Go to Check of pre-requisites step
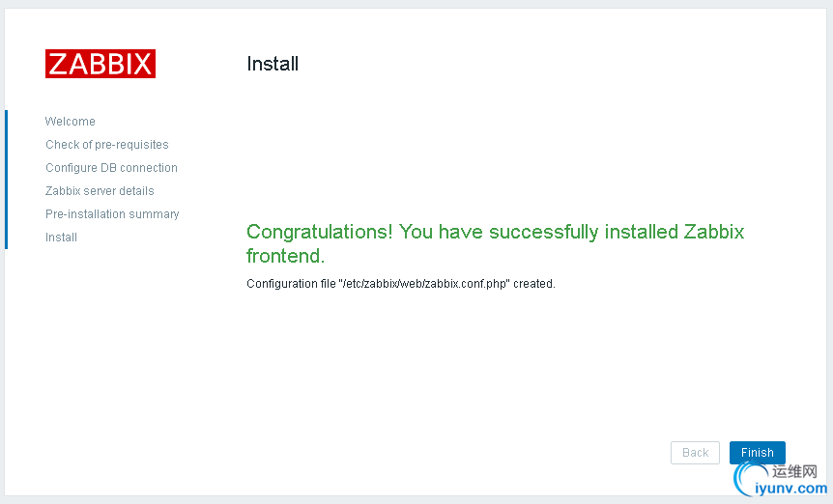Viewport: 833px width, 504px height. point(106,145)
